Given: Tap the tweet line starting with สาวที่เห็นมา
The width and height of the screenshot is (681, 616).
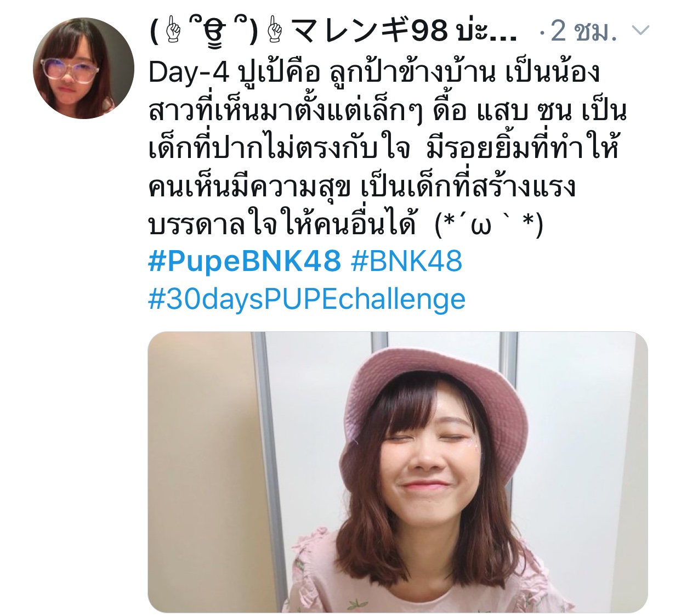Looking at the screenshot, I should [x=388, y=111].
